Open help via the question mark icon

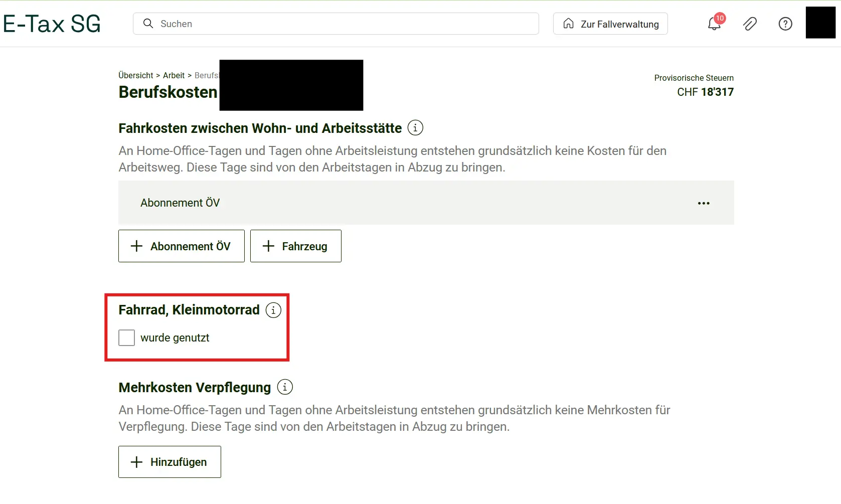(x=785, y=24)
